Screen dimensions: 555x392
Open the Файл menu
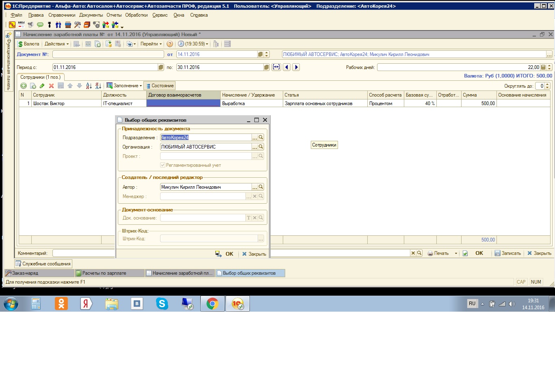click(x=16, y=15)
